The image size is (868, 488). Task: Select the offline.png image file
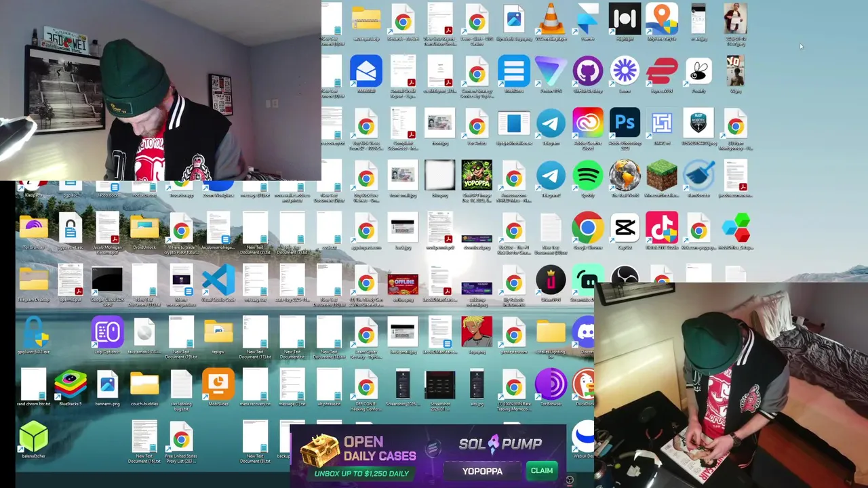(403, 285)
